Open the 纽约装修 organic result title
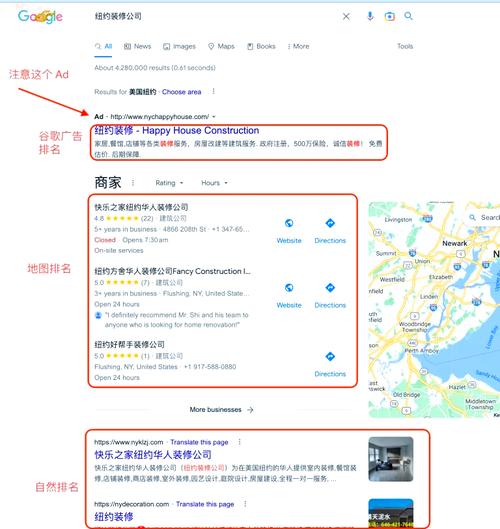The image size is (500, 529). (x=114, y=517)
